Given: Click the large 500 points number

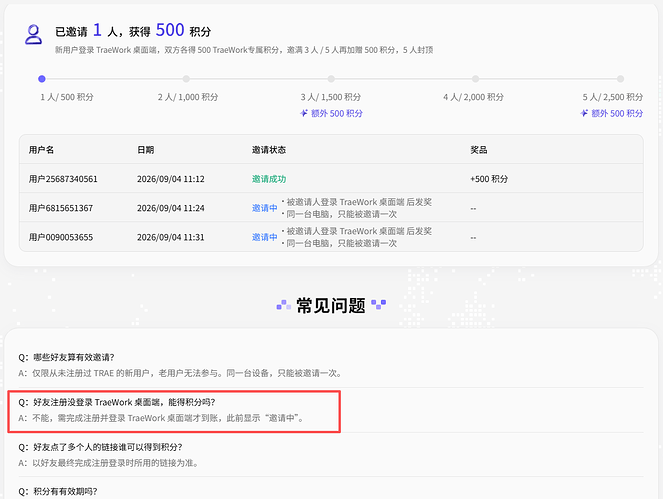Looking at the screenshot, I should (x=170, y=30).
